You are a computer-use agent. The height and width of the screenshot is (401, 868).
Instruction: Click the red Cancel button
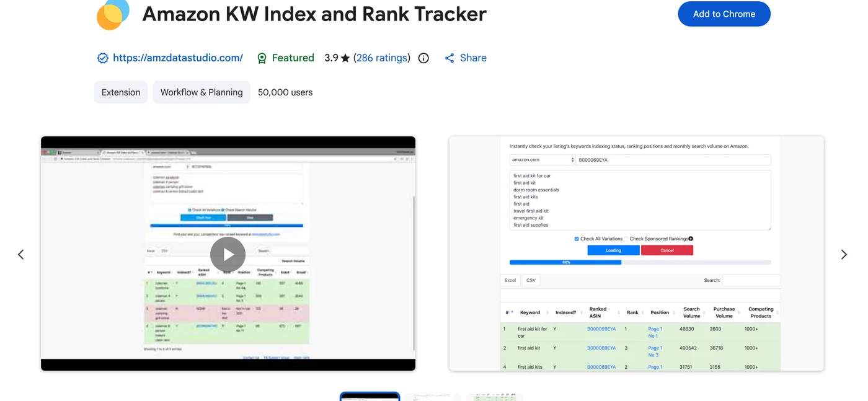(667, 250)
